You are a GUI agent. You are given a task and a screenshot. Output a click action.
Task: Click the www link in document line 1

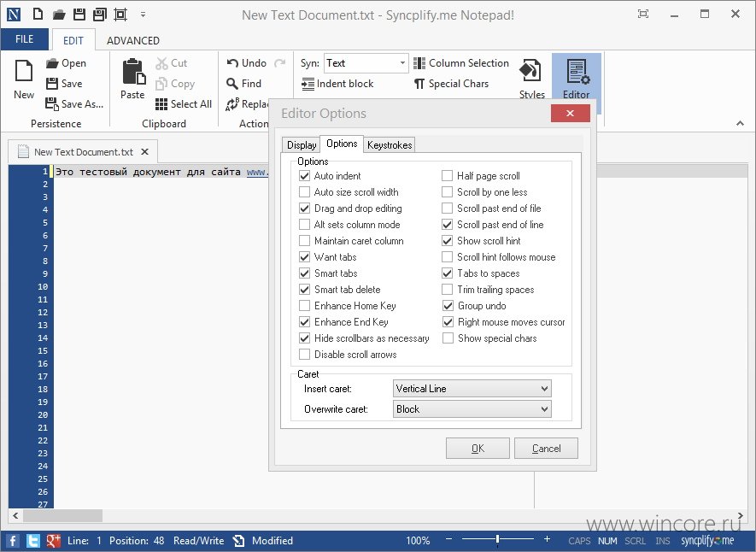tap(257, 172)
